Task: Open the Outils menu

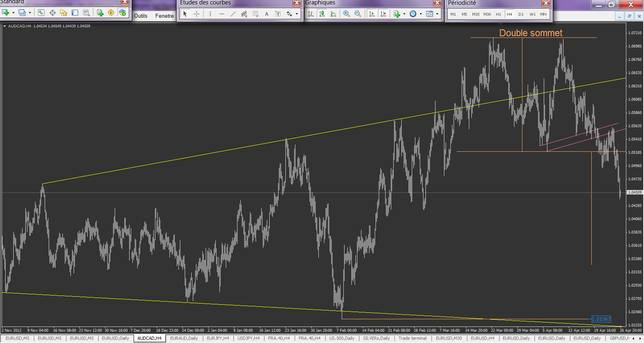Action: pos(140,16)
